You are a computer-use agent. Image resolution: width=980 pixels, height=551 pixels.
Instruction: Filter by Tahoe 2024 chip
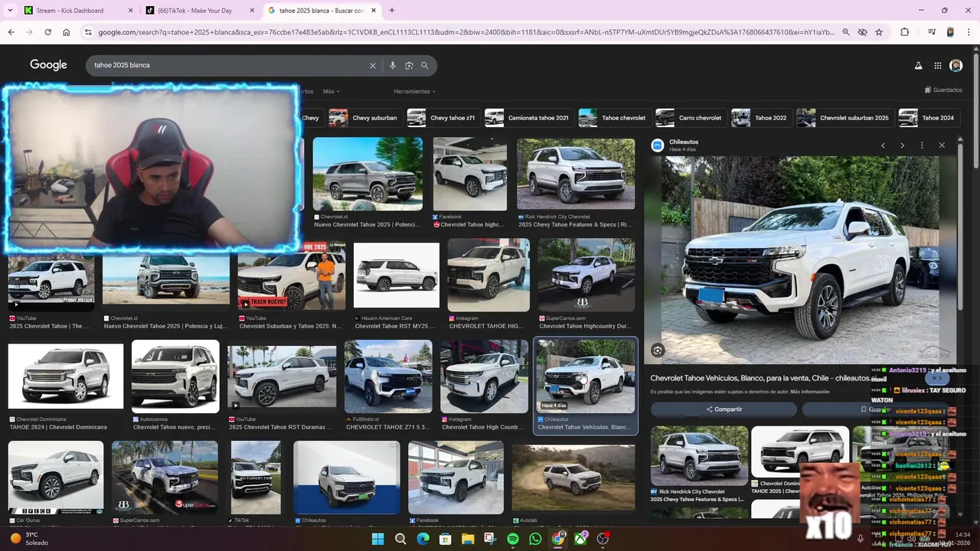[x=928, y=118]
